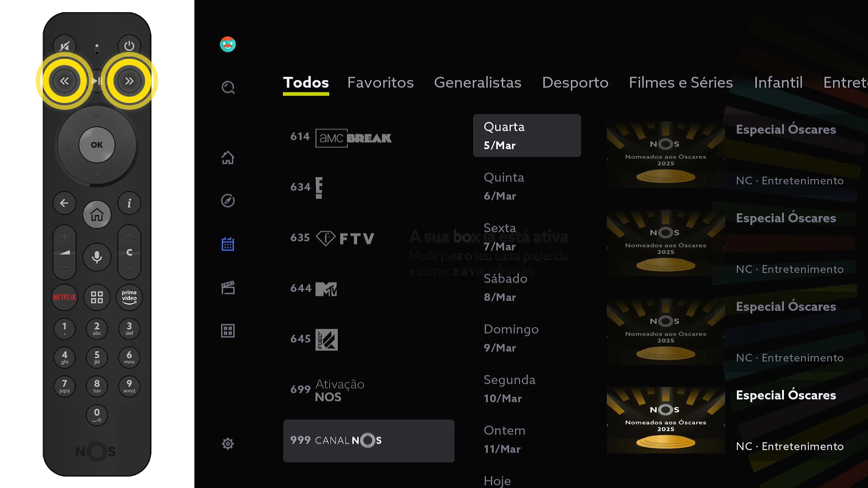Switch to the Desporto tab
The image size is (868, 488).
pyautogui.click(x=575, y=83)
